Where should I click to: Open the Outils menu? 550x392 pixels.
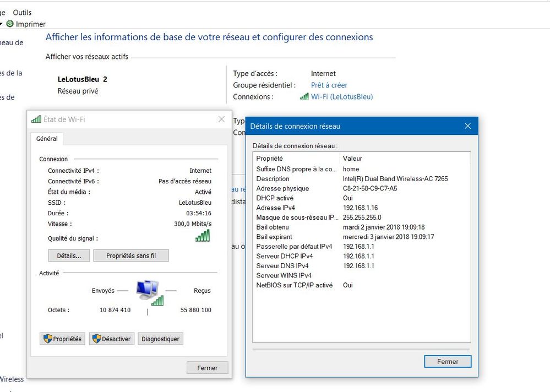click(23, 12)
